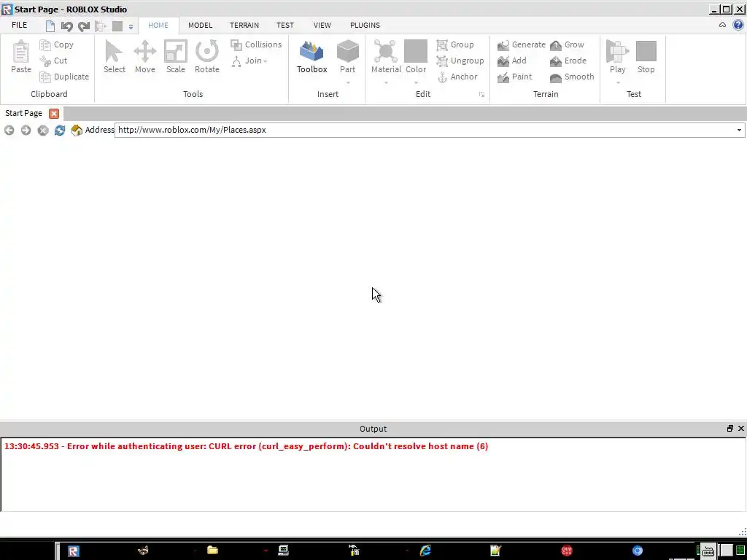Close the Output panel
The width and height of the screenshot is (747, 560).
(x=741, y=429)
